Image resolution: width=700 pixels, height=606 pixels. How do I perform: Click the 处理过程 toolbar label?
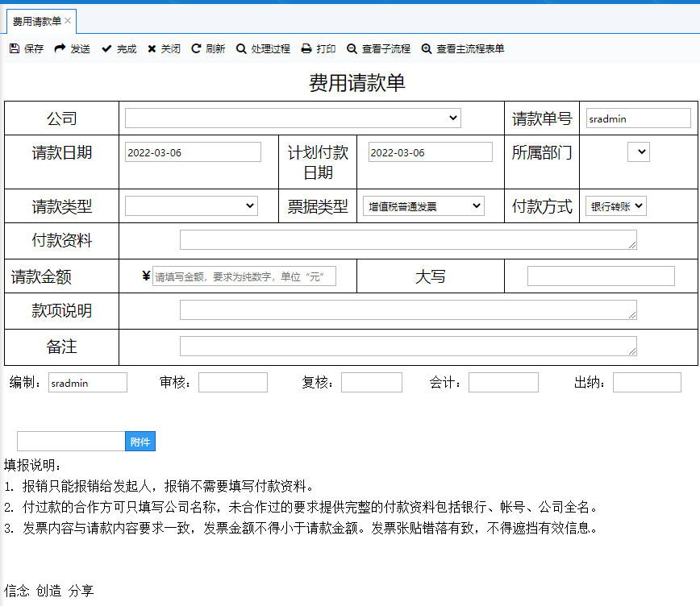coord(270,48)
